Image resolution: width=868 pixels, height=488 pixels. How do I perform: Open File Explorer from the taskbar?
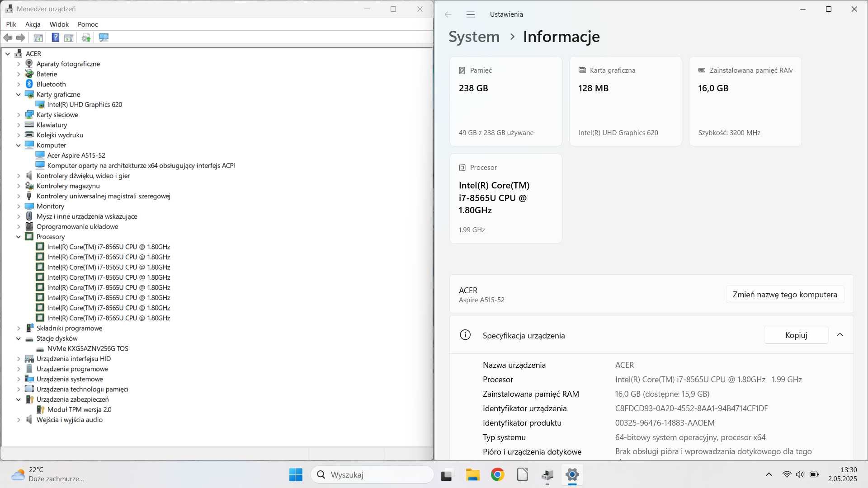pyautogui.click(x=472, y=474)
